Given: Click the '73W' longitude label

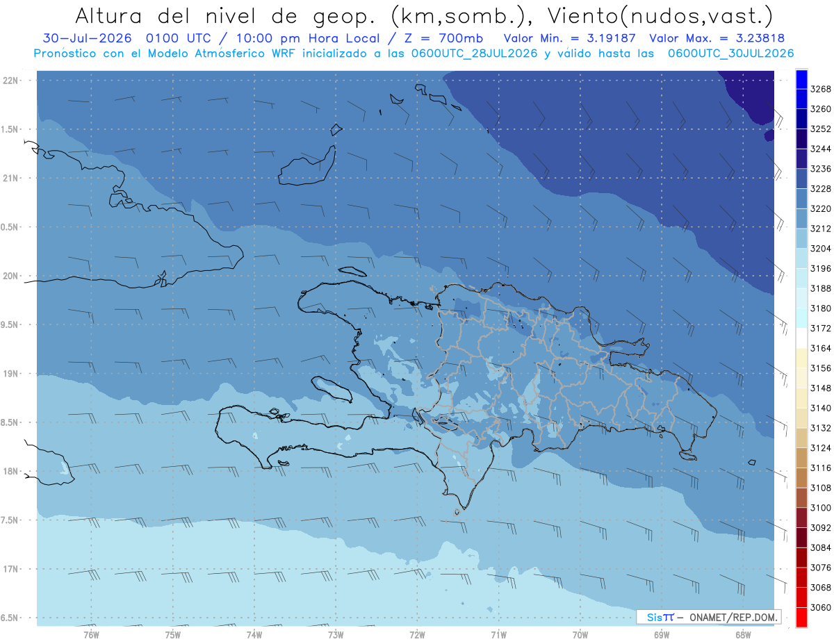Looking at the screenshot, I should click(336, 634).
